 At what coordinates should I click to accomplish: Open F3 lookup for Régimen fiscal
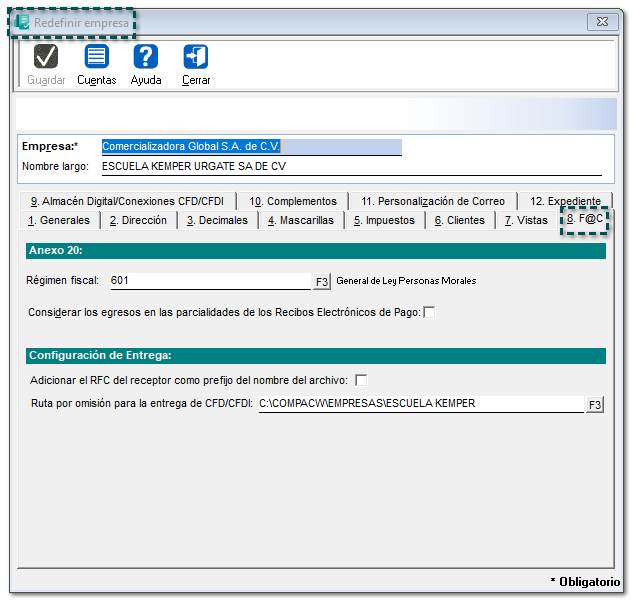[322, 281]
